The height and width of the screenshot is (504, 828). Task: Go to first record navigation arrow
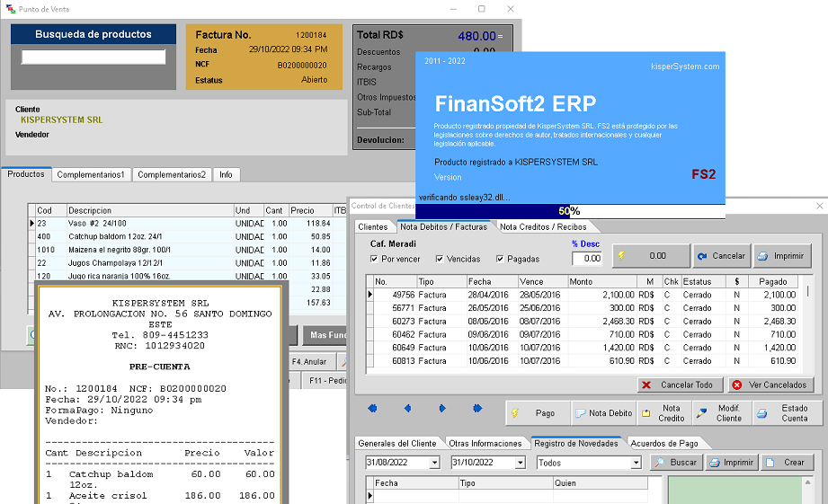point(372,409)
